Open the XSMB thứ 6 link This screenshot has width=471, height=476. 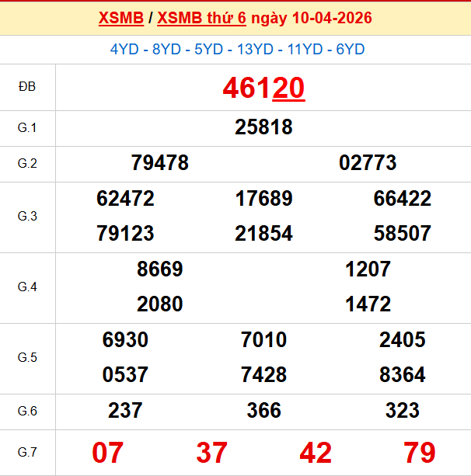tap(201, 18)
